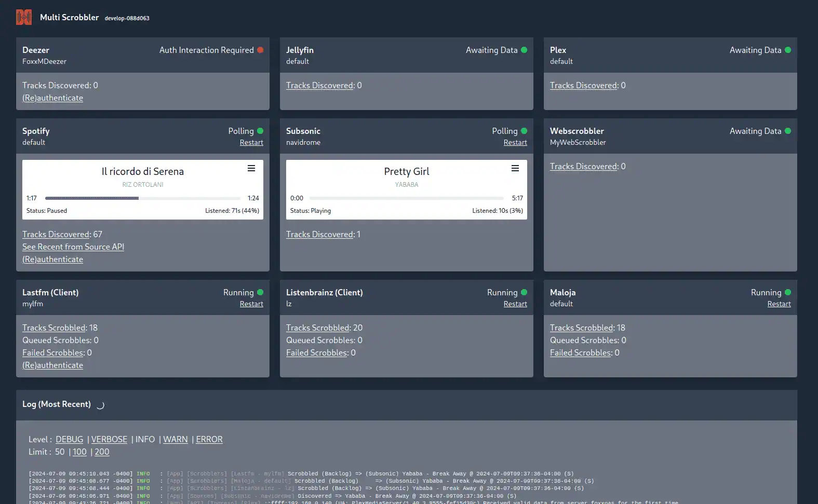Open Jellyfin Tracks Discovered list
This screenshot has width=818, height=504.
pyautogui.click(x=319, y=85)
